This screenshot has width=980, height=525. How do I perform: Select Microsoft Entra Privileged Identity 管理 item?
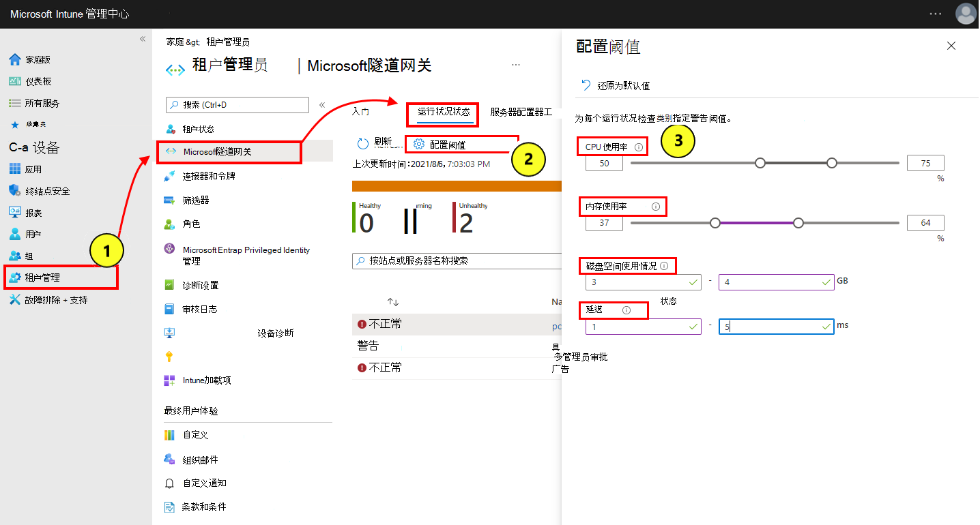click(246, 255)
